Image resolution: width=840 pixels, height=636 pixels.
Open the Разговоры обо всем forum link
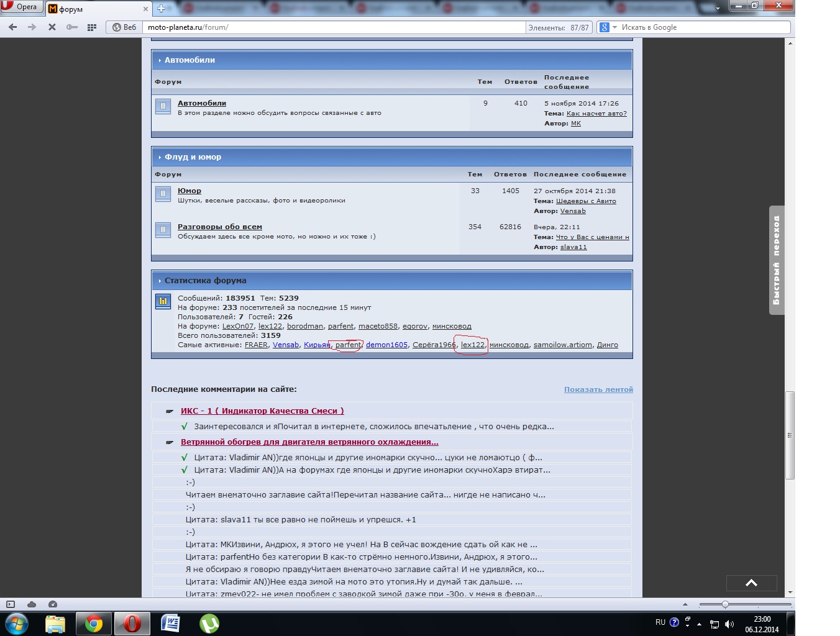click(219, 227)
